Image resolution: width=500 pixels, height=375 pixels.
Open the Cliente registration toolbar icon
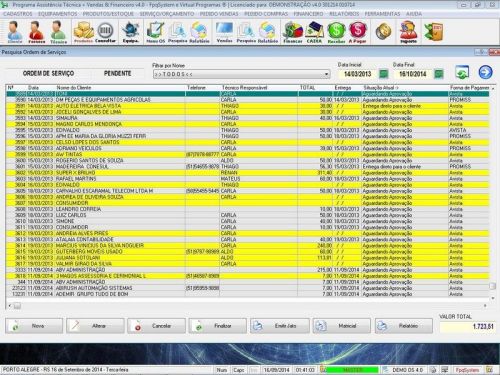pos(15,32)
